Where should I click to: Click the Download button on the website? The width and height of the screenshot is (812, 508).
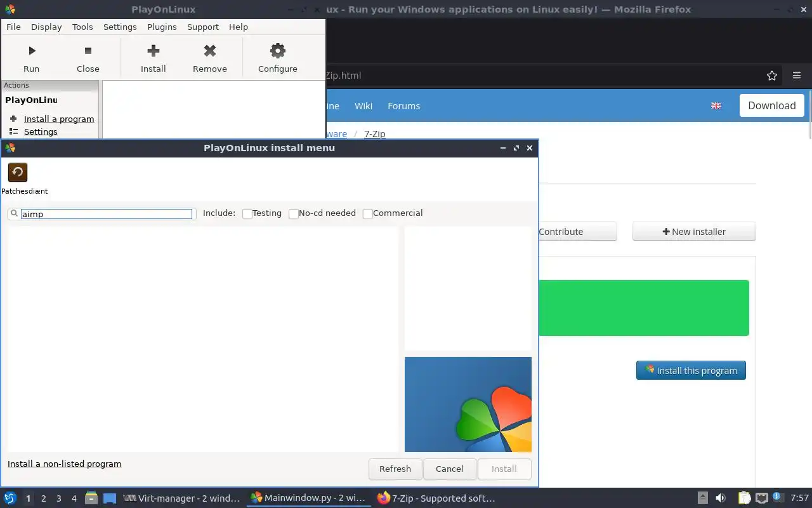pos(772,105)
